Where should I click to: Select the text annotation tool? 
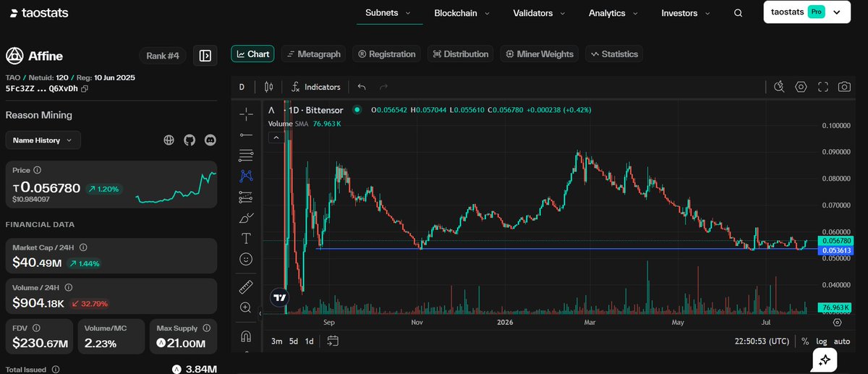pos(246,238)
